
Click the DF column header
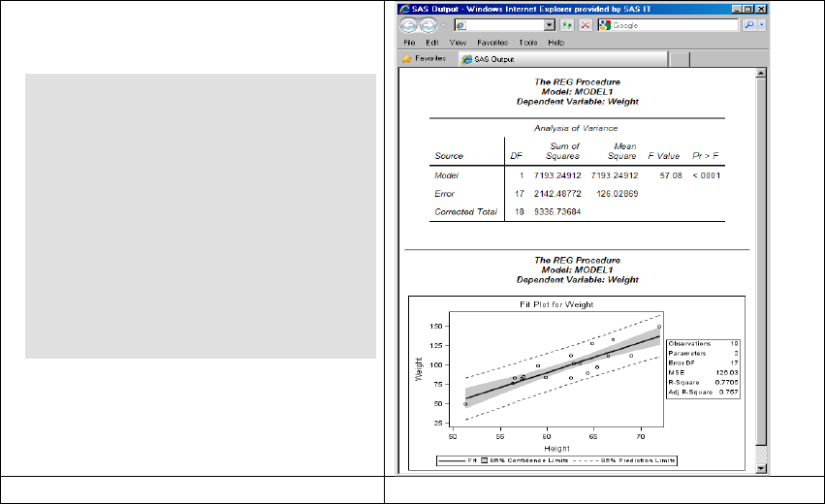click(x=516, y=156)
